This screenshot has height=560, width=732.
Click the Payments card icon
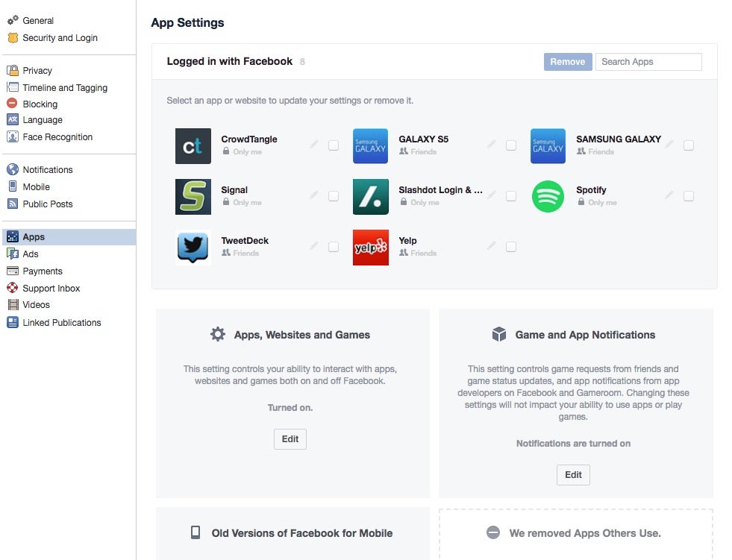[x=13, y=271]
